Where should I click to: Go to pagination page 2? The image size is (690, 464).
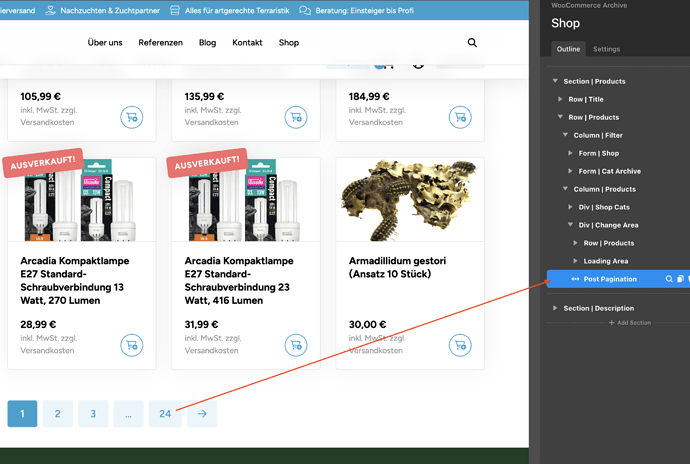[x=58, y=414]
